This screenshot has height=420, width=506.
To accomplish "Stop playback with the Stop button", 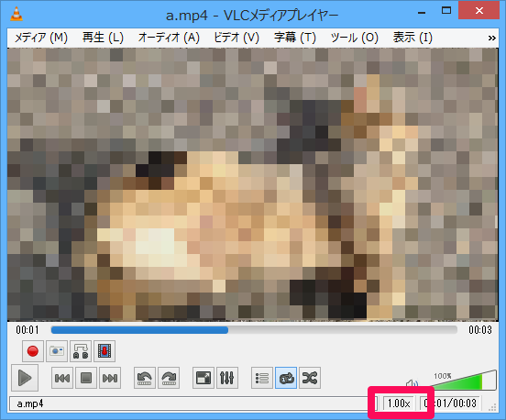I will tap(86, 378).
